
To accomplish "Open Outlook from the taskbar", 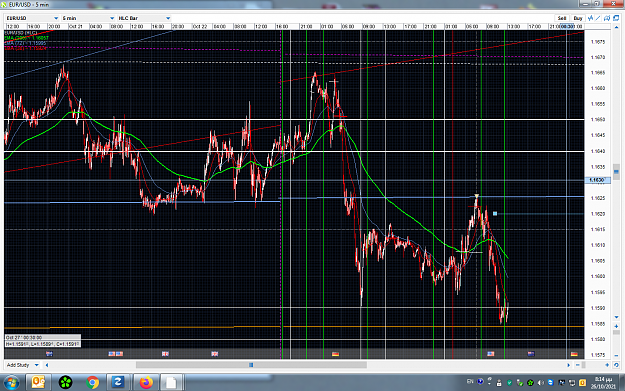I will pyautogui.click(x=38, y=383).
